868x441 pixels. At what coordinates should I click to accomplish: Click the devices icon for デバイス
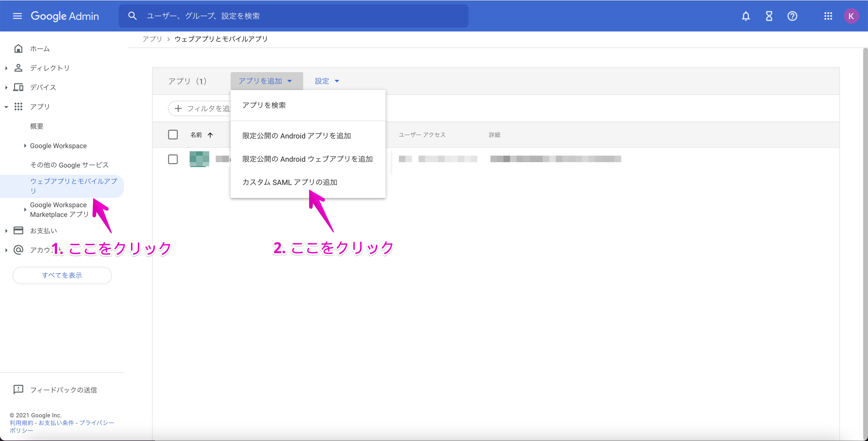[18, 88]
